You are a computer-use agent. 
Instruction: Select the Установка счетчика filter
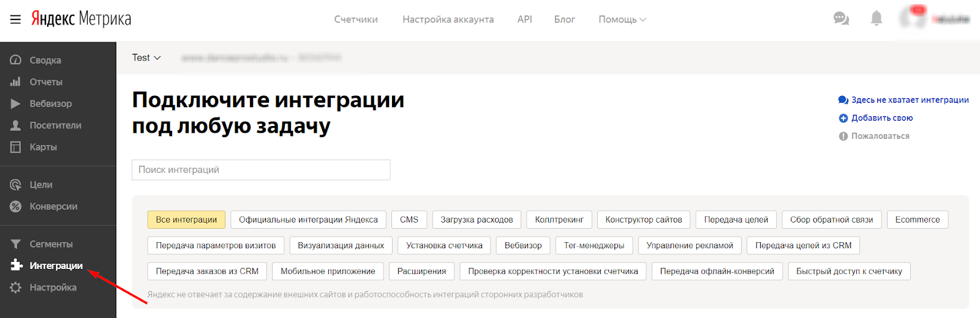(x=444, y=245)
